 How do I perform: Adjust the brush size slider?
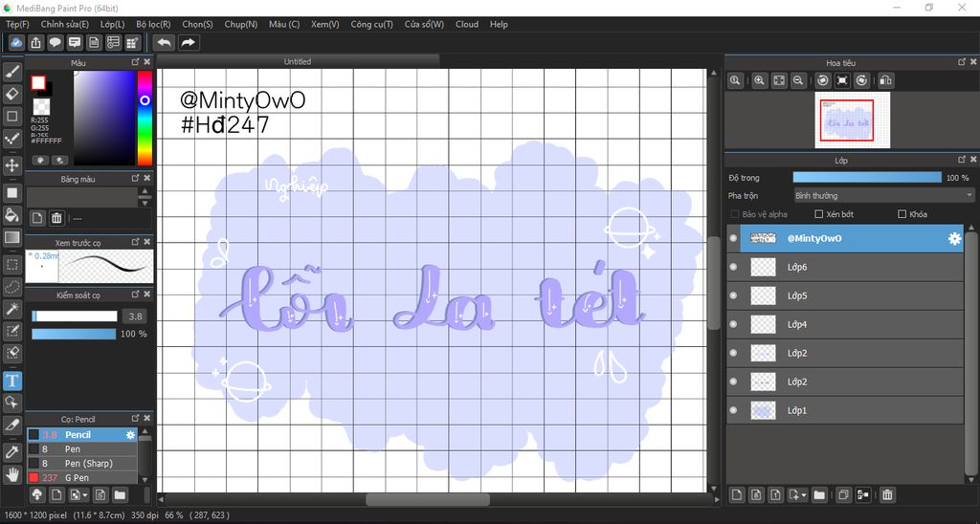(x=75, y=316)
